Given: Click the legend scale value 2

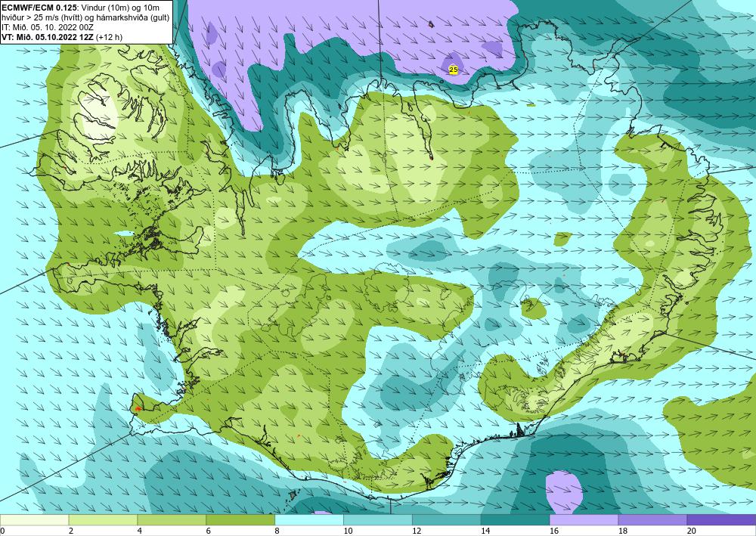Looking at the screenshot, I should pos(71,531).
